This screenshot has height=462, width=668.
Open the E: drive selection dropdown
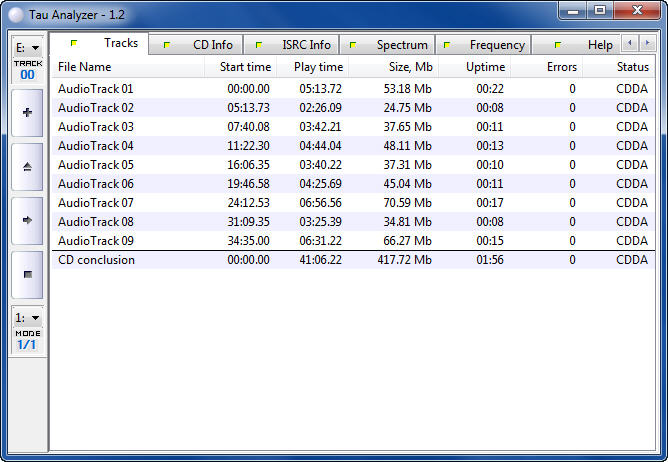(27, 47)
